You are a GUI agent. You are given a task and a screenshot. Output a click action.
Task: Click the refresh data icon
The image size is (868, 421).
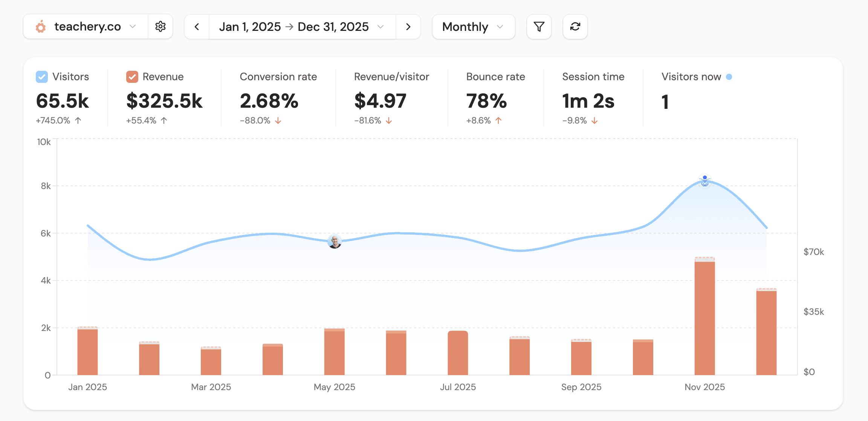pos(575,26)
